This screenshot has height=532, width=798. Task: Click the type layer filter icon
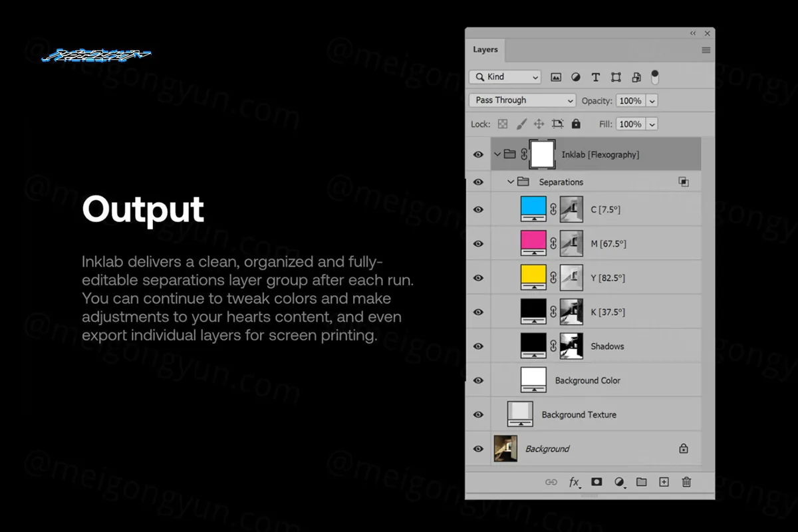[596, 77]
